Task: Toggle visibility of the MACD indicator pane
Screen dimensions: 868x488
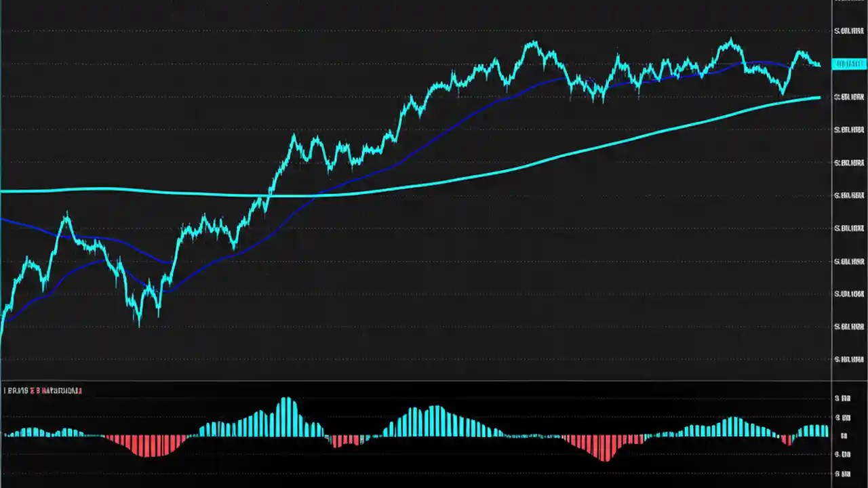Action: click(x=41, y=390)
